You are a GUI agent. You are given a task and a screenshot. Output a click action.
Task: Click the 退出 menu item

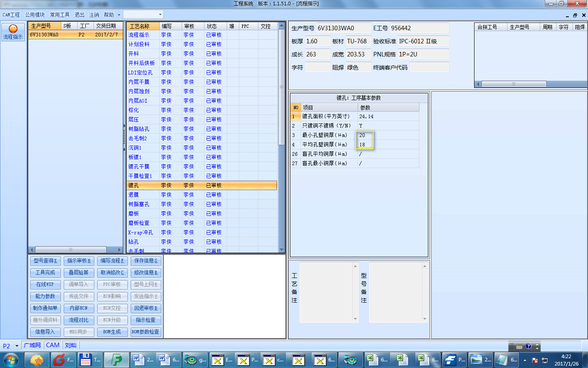(79, 15)
